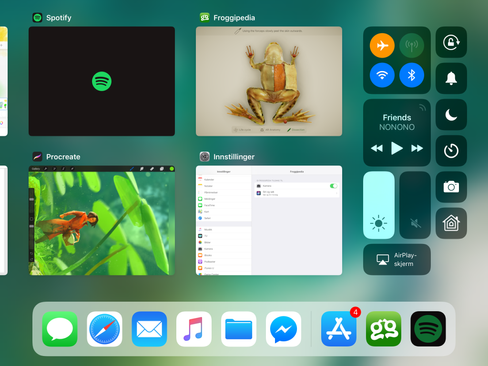Click the Friends song title
This screenshot has width=488, height=366.
(x=397, y=117)
